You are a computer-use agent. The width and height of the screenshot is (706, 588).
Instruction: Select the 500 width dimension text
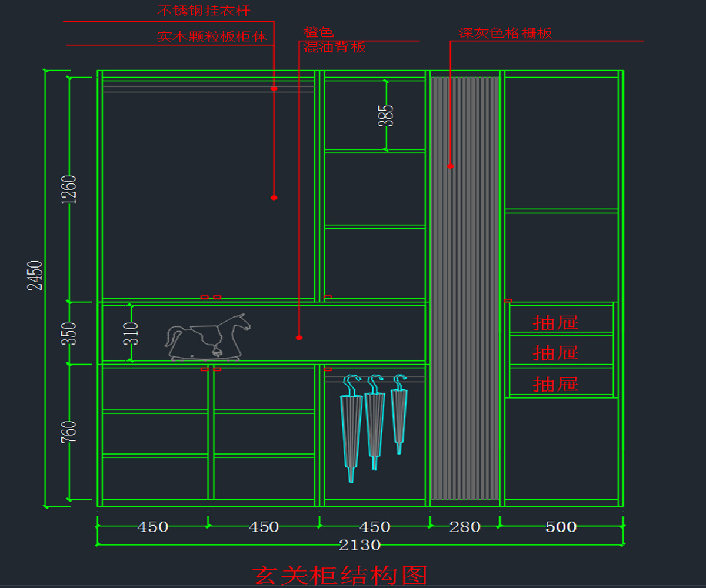pyautogui.click(x=561, y=527)
